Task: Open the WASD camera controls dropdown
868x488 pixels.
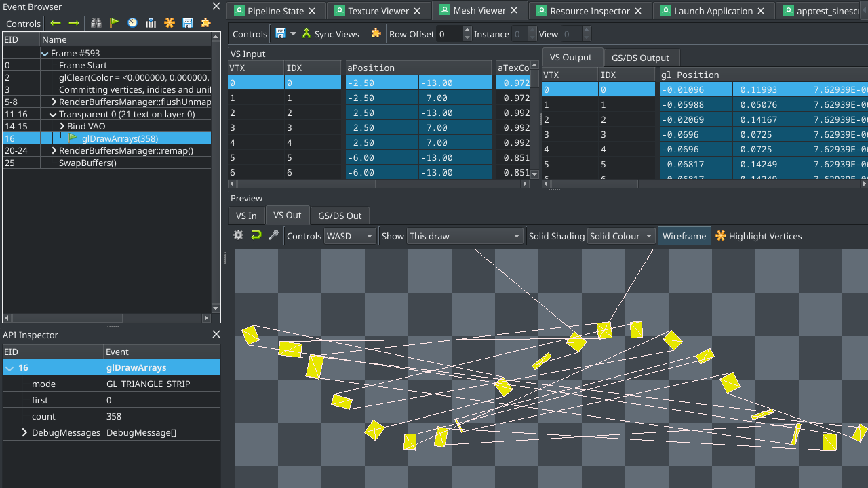Action: [350, 236]
